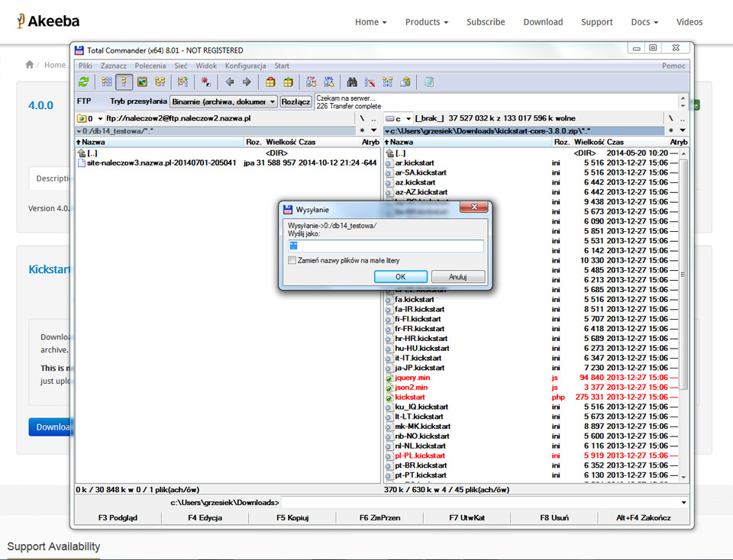Open the Directory Tree view toolbar icon
This screenshot has width=733, height=560.
point(160,82)
